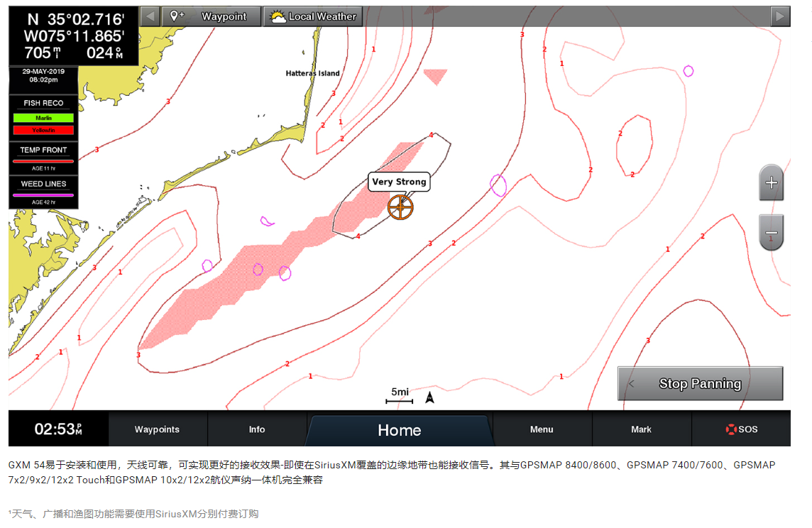Screen dimensions: 812x528
Task: Select the red Yellowfin legend swatch
Action: [43, 130]
